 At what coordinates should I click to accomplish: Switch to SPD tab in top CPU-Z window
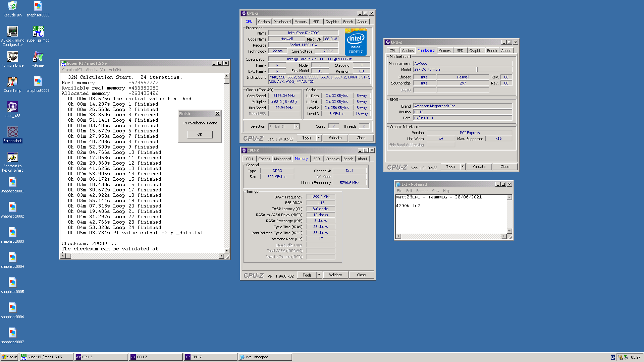point(316,22)
